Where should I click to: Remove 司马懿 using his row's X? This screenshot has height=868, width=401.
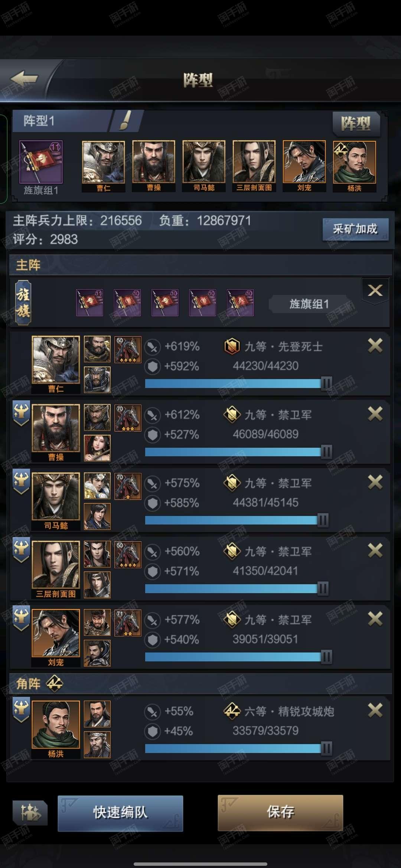tap(375, 482)
